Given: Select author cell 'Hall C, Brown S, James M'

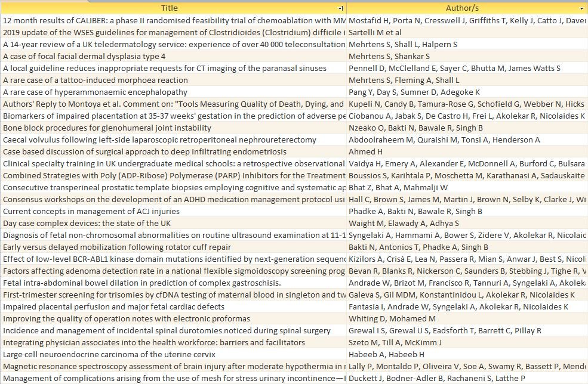Looking at the screenshot, I should tap(467, 200).
